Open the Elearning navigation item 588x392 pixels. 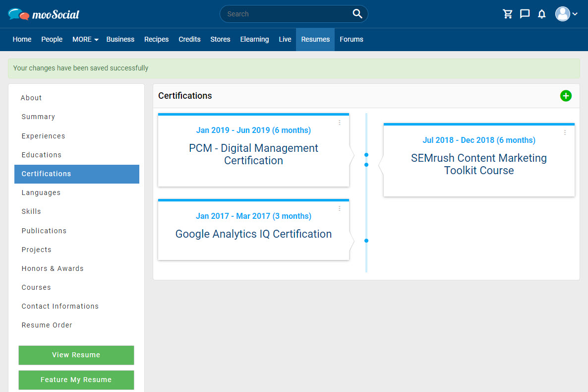point(255,39)
